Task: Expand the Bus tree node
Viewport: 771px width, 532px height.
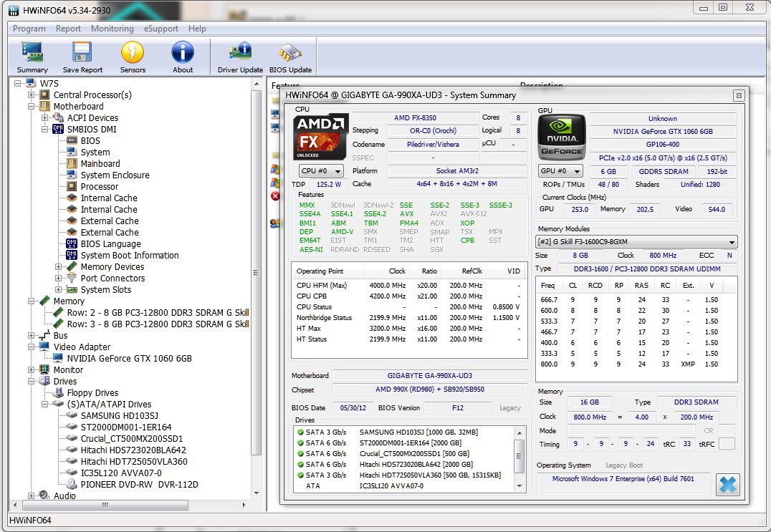Action: 31,336
